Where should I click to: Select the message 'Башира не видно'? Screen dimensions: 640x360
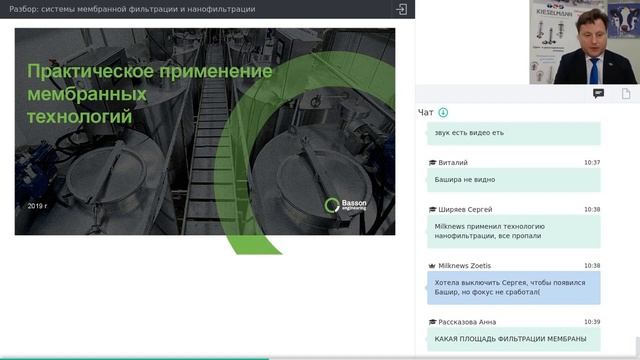coord(513,180)
